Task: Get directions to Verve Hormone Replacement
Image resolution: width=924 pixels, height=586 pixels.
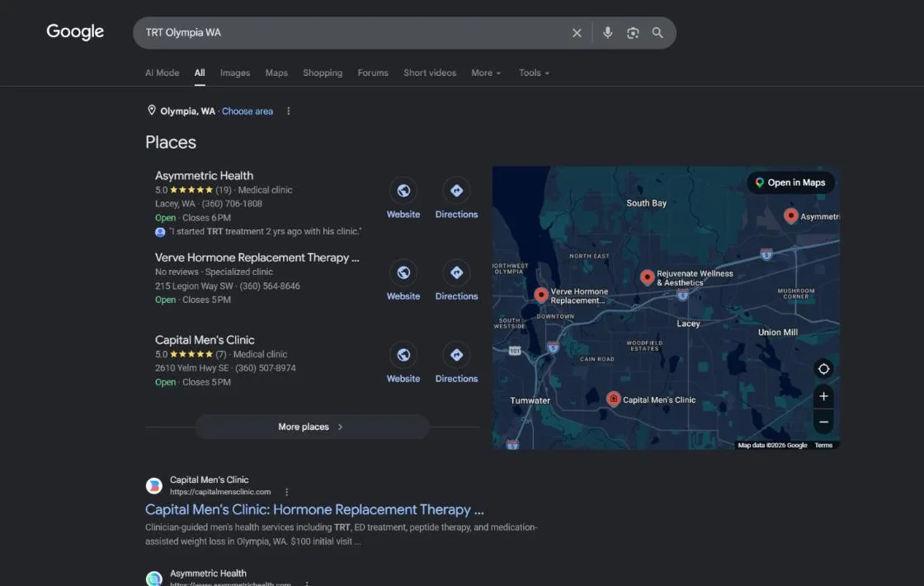Action: click(x=456, y=272)
